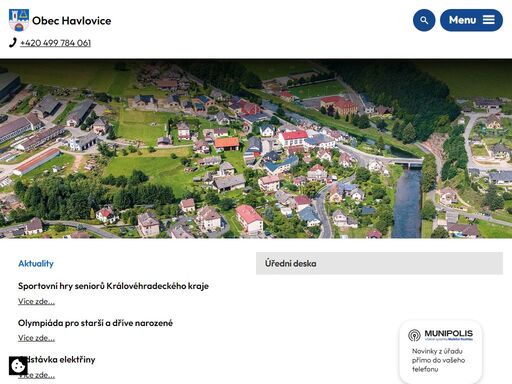Viewport: 512px width, 384px height.
Task: Open the search magnifier button
Action: pos(424,20)
